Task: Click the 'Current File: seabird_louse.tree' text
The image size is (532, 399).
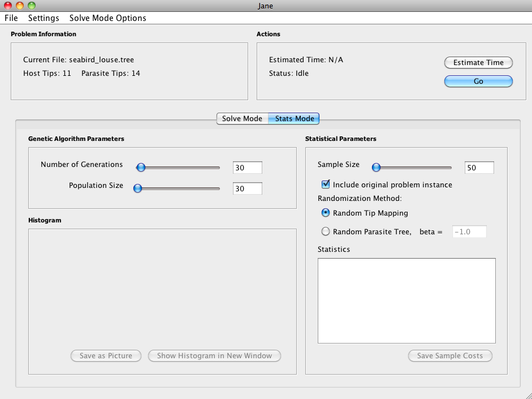Action: (79, 60)
